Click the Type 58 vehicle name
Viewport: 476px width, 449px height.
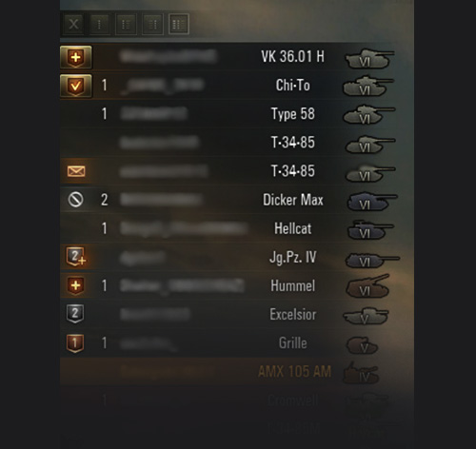(x=293, y=114)
